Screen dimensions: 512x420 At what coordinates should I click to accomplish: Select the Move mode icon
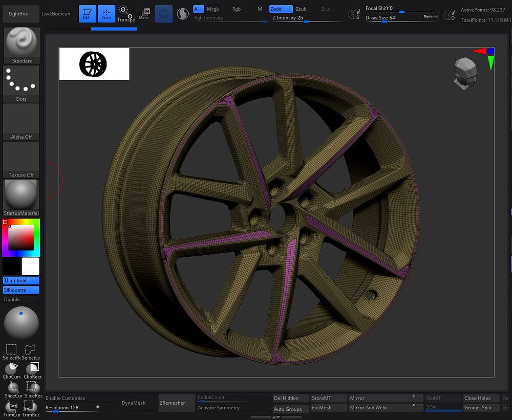point(144,14)
